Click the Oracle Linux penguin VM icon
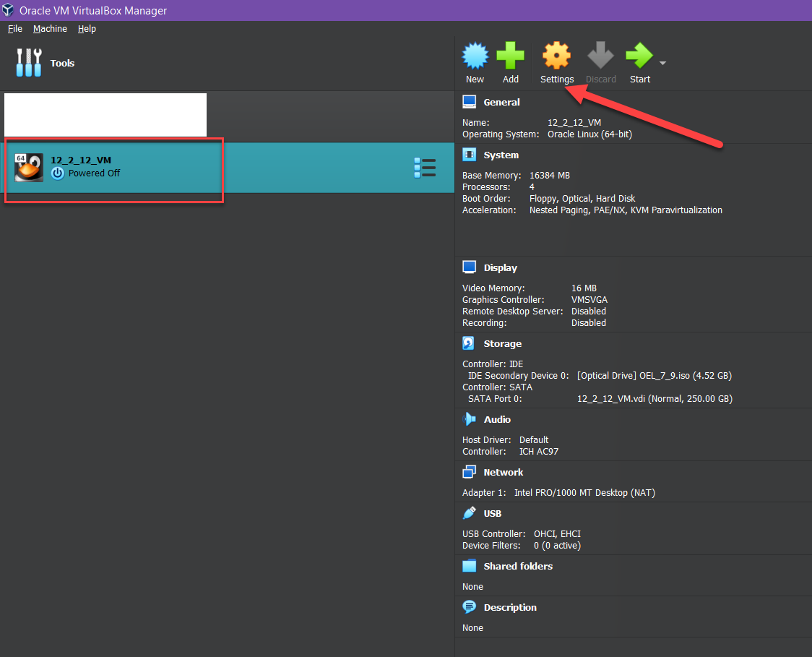The width and height of the screenshot is (812, 657). 29,168
